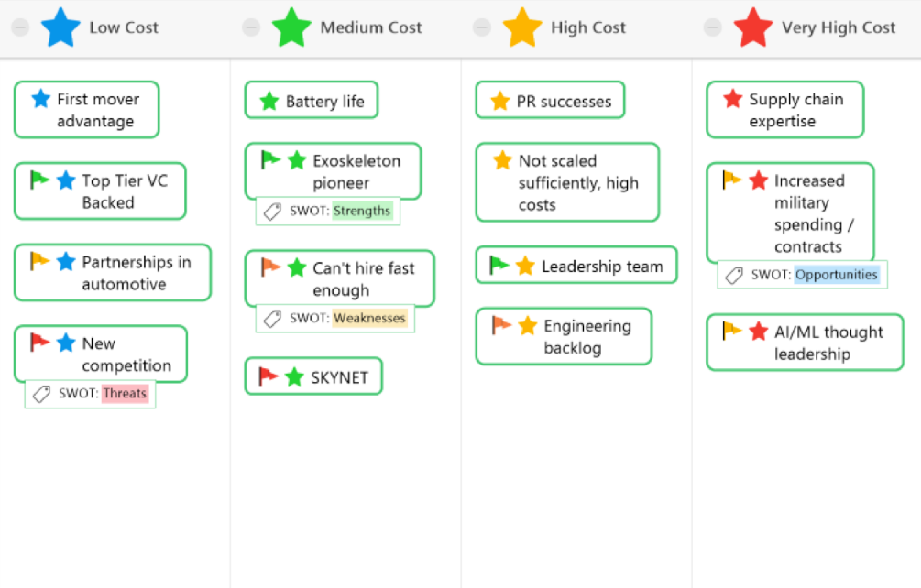Click the tag icon beside SWOT: Strengths

[x=272, y=212]
